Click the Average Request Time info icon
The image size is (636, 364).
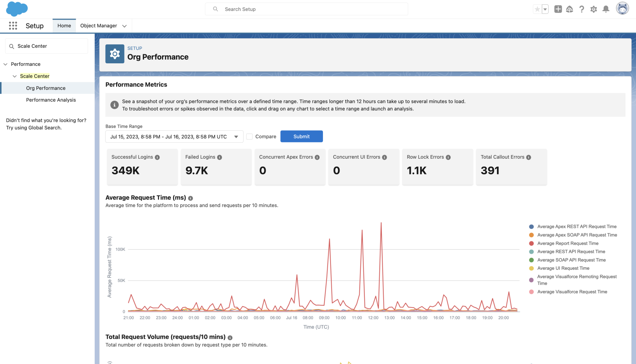[x=190, y=198]
